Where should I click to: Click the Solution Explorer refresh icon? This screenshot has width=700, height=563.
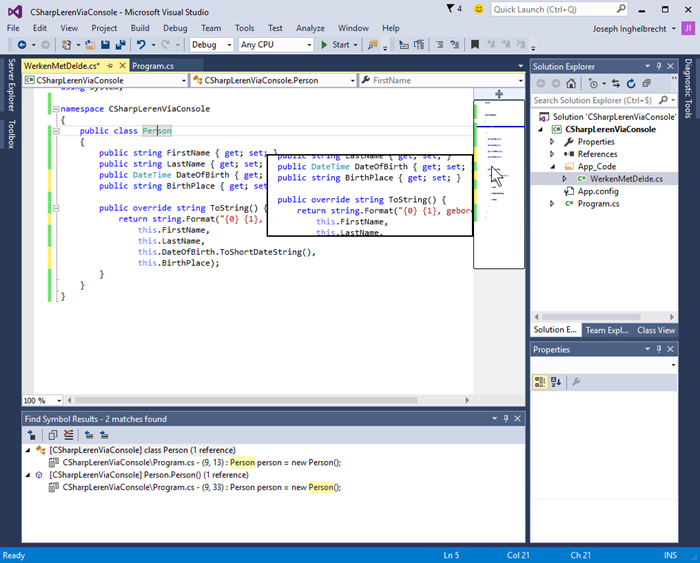tap(631, 83)
